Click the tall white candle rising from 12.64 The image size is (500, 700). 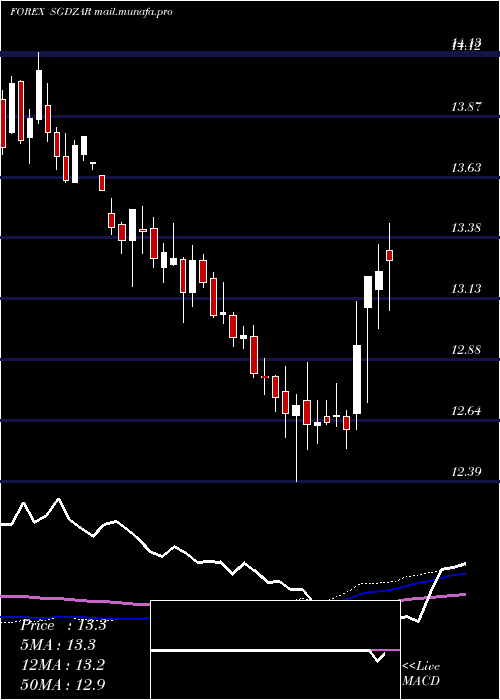(x=357, y=379)
